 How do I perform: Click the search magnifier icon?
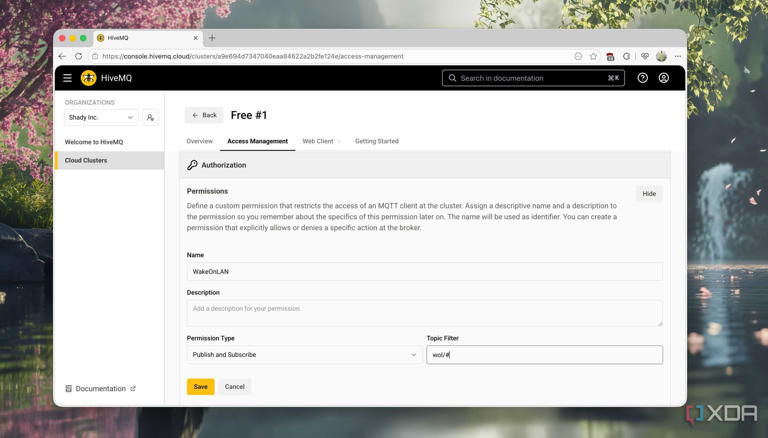pyautogui.click(x=452, y=78)
